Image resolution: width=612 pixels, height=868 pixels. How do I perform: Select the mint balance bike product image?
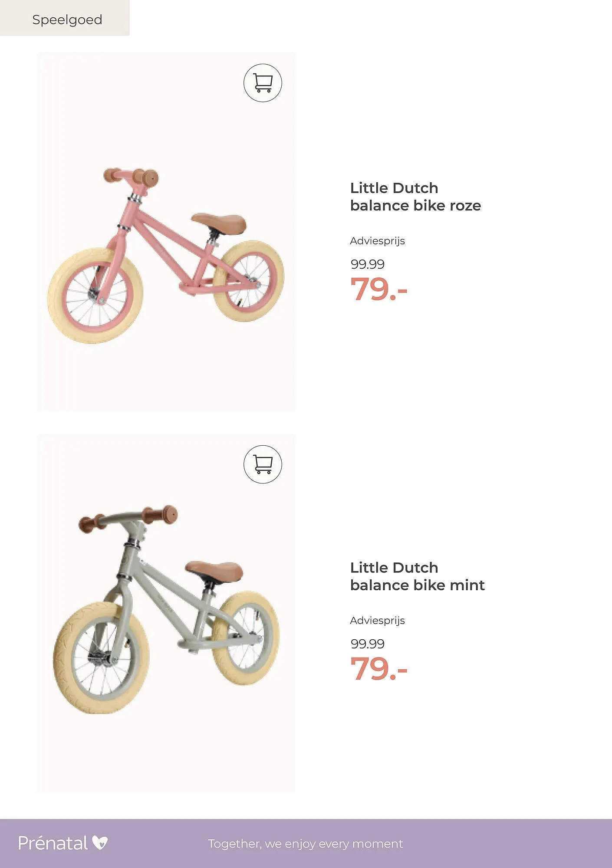click(x=166, y=612)
